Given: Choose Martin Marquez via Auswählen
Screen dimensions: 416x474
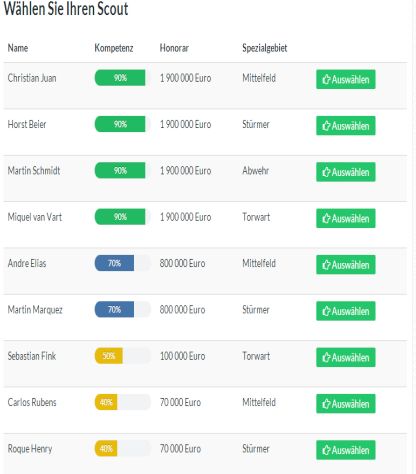Looking at the screenshot, I should [x=346, y=311].
